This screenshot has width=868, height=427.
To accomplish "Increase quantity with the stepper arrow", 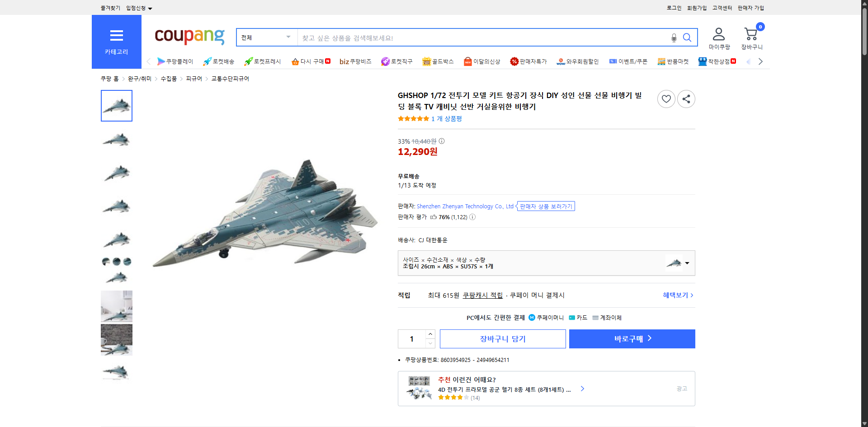I will click(430, 333).
